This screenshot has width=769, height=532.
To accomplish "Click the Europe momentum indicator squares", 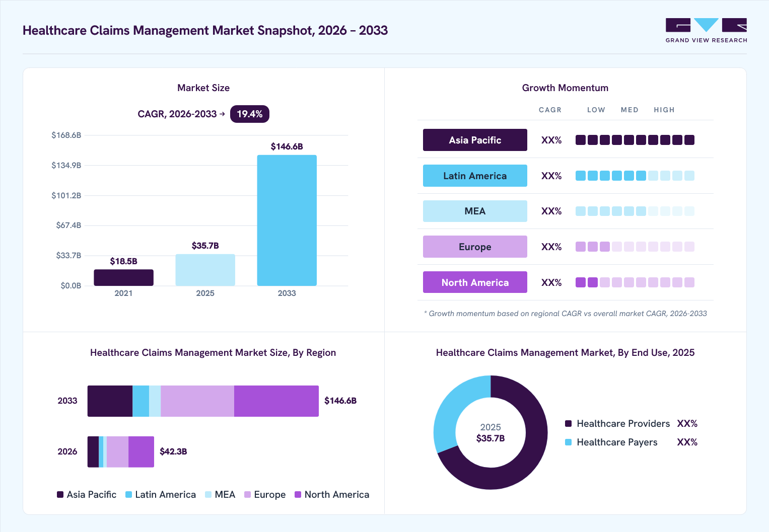I will pyautogui.click(x=635, y=247).
